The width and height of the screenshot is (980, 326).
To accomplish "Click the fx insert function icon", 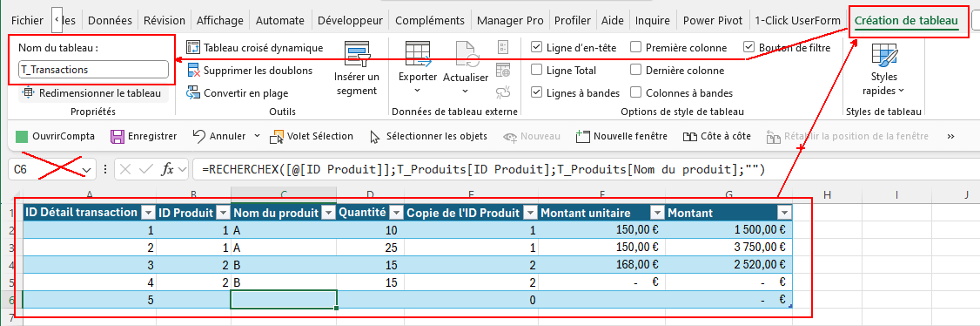I will [x=167, y=169].
